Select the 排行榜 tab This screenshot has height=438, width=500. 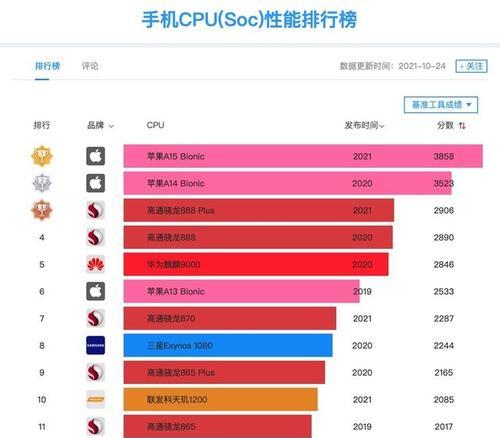click(47, 66)
